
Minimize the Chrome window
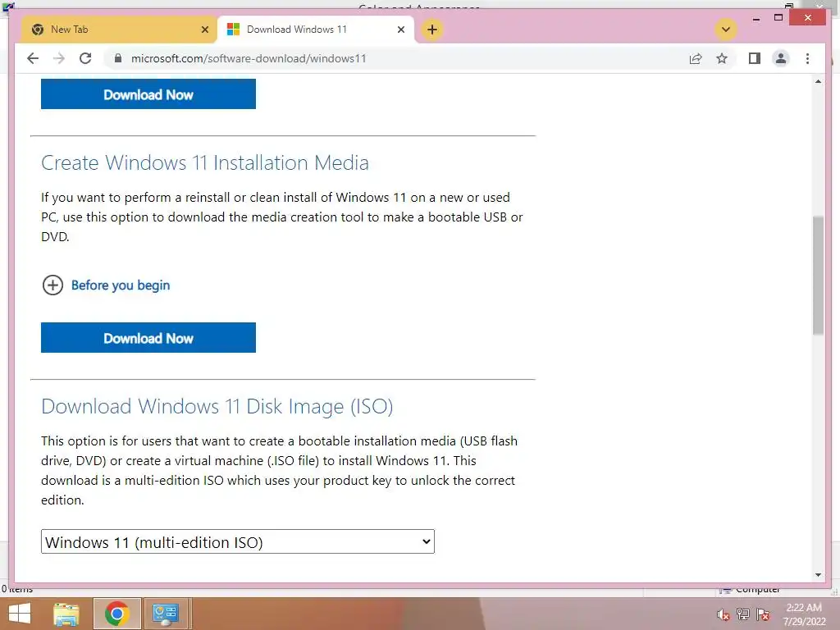[x=756, y=19]
